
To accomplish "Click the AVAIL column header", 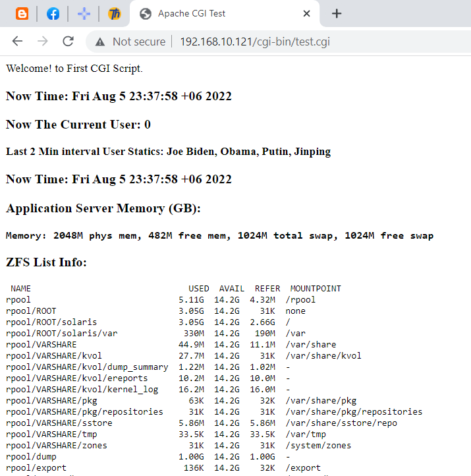I will [232, 288].
